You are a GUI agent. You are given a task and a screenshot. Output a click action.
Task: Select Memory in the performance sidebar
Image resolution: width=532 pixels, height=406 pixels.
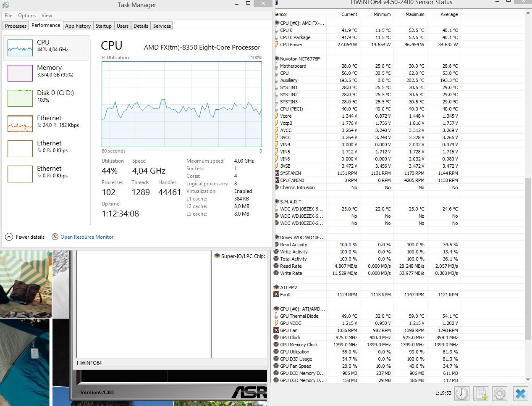[46, 73]
